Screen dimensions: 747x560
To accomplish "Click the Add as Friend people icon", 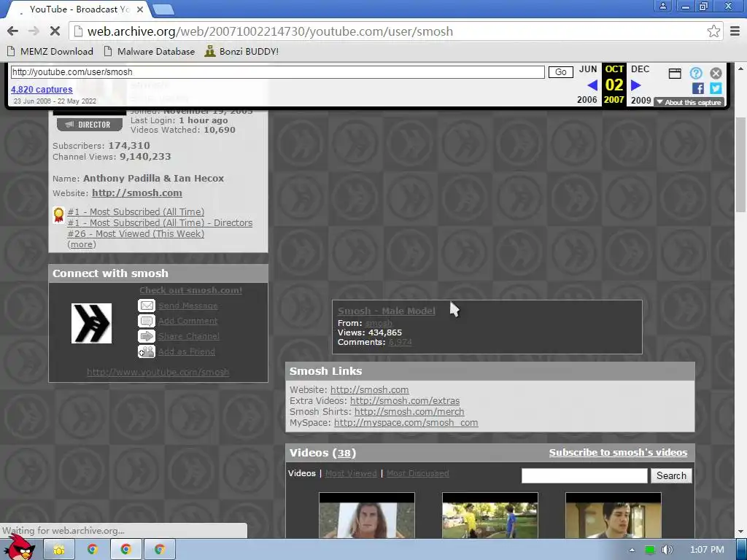I will pyautogui.click(x=146, y=352).
